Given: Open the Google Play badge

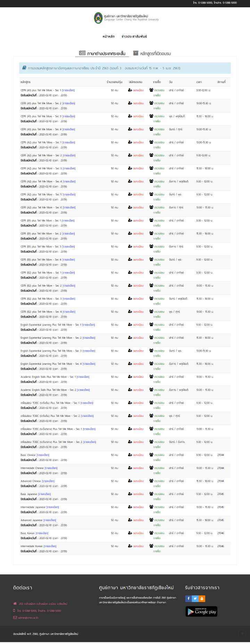Looking at the screenshot, I should (201, 612).
